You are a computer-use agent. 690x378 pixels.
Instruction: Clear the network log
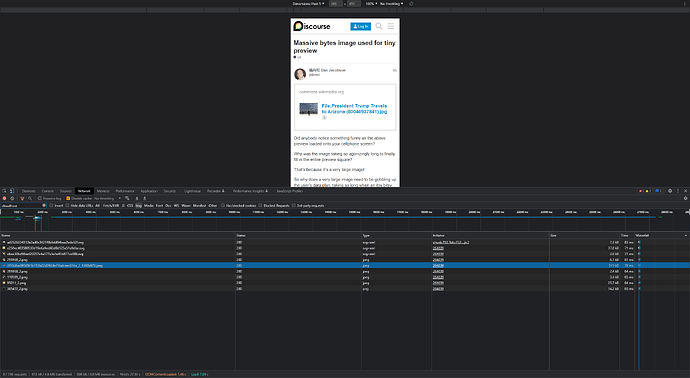pos(12,198)
